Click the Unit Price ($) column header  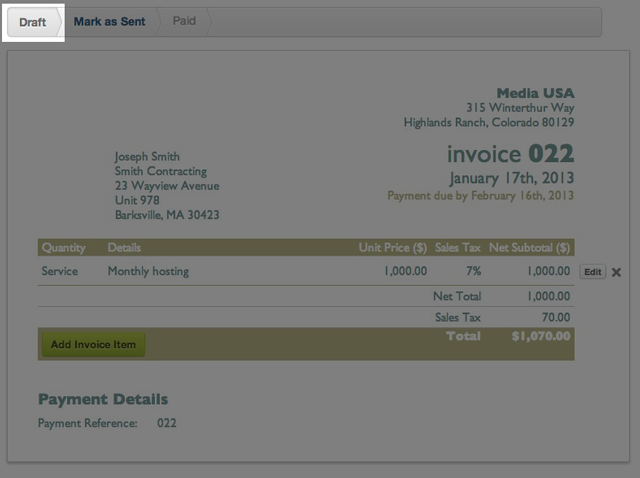(x=393, y=248)
